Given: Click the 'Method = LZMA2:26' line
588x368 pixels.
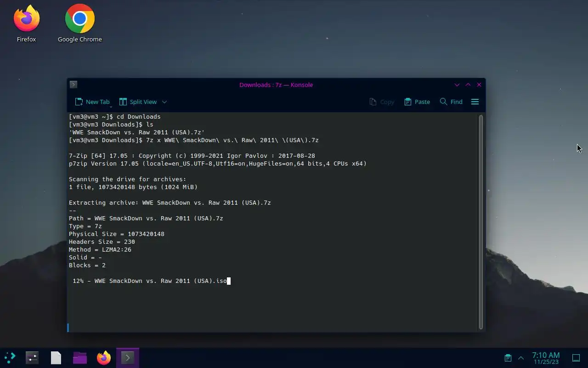Looking at the screenshot, I should [x=100, y=250].
